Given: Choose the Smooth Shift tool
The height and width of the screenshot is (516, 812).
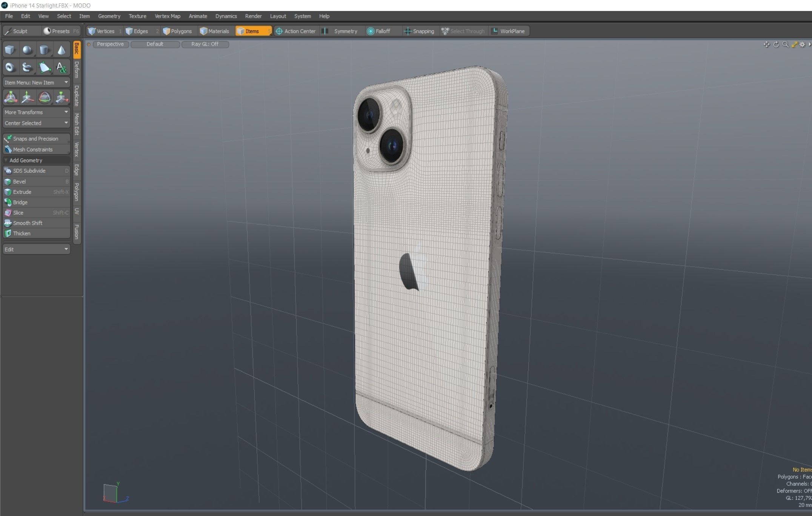Looking at the screenshot, I should pyautogui.click(x=37, y=223).
